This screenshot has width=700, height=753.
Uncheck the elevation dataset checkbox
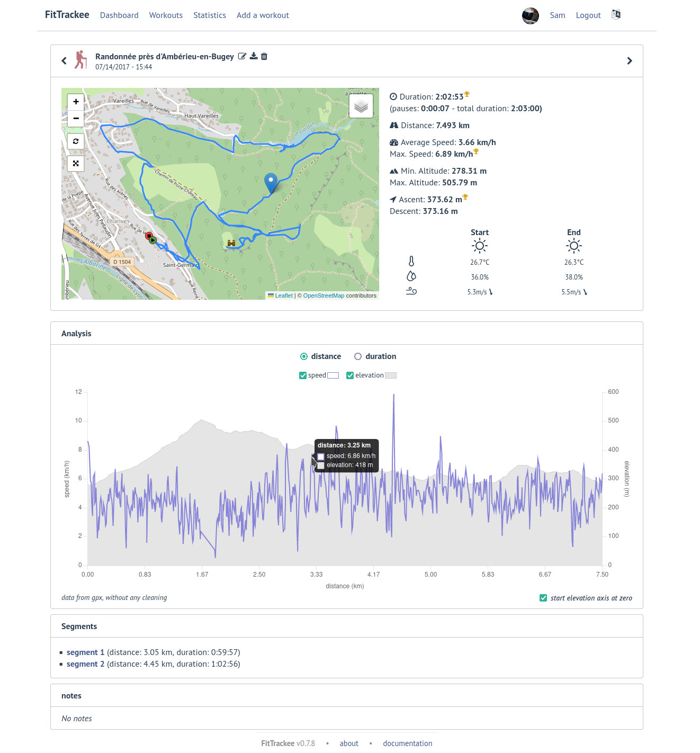click(x=350, y=375)
